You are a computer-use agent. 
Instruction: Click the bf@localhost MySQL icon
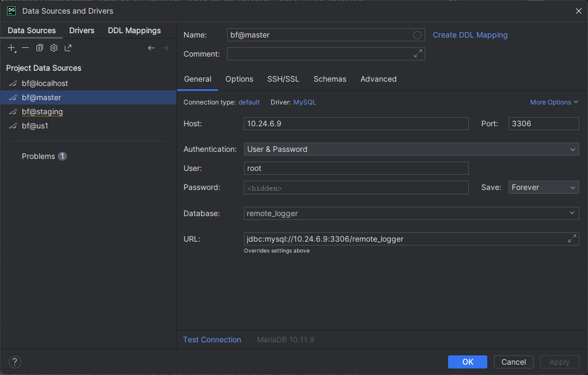(13, 83)
